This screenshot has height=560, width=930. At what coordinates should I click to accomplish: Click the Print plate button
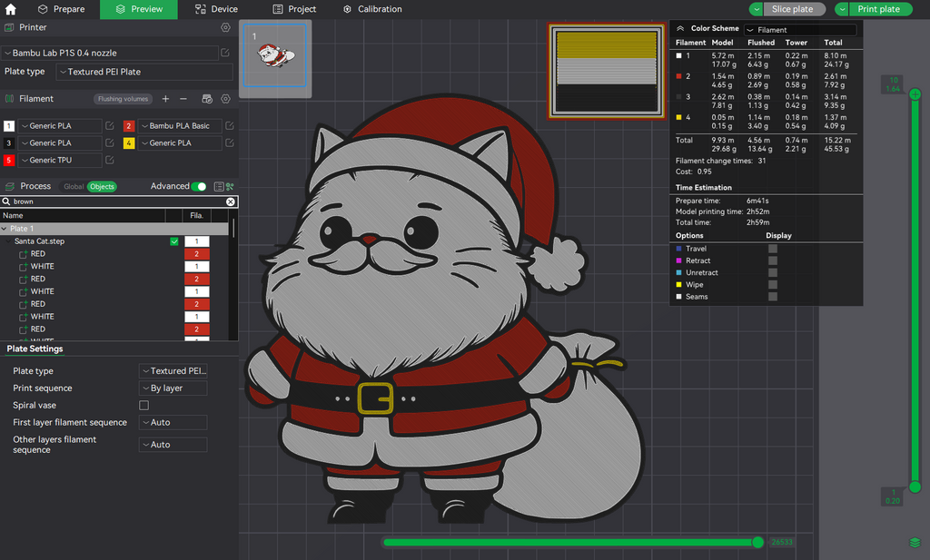(878, 9)
